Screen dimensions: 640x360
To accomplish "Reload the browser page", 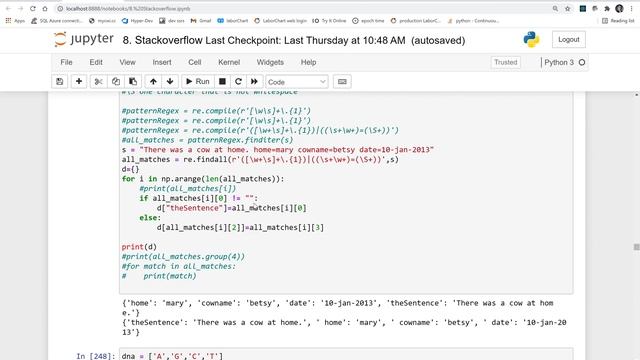I will pos(33,9).
